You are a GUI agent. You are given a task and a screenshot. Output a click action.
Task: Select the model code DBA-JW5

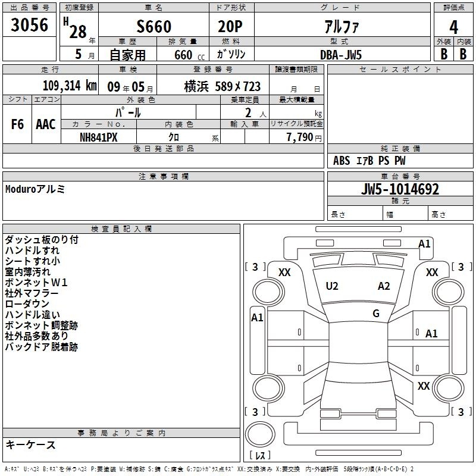coord(340,54)
